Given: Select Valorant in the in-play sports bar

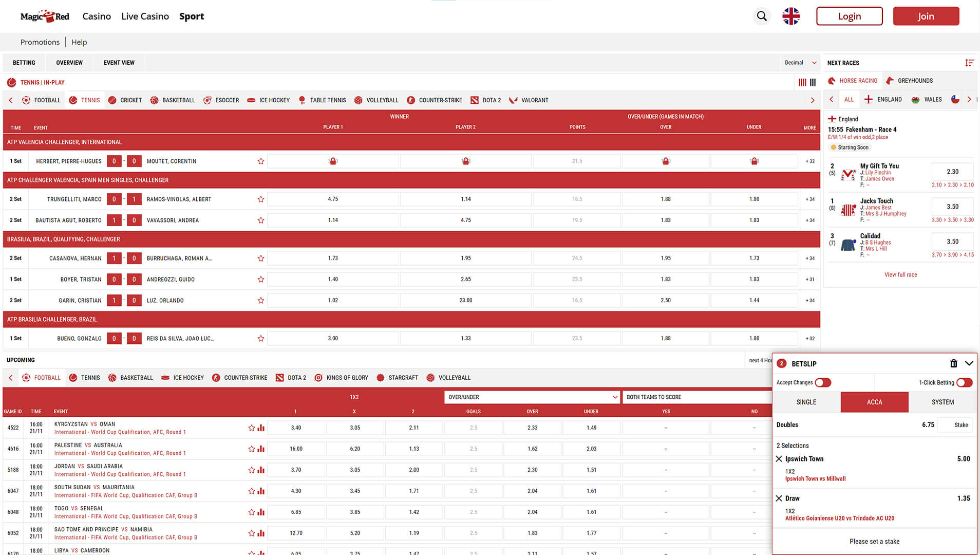Looking at the screenshot, I should 529,100.
